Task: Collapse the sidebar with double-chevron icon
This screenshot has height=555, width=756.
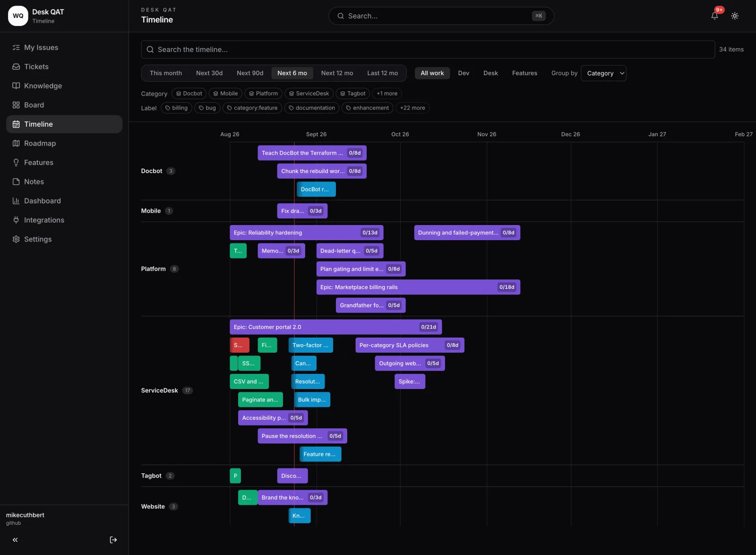Action: pyautogui.click(x=15, y=540)
